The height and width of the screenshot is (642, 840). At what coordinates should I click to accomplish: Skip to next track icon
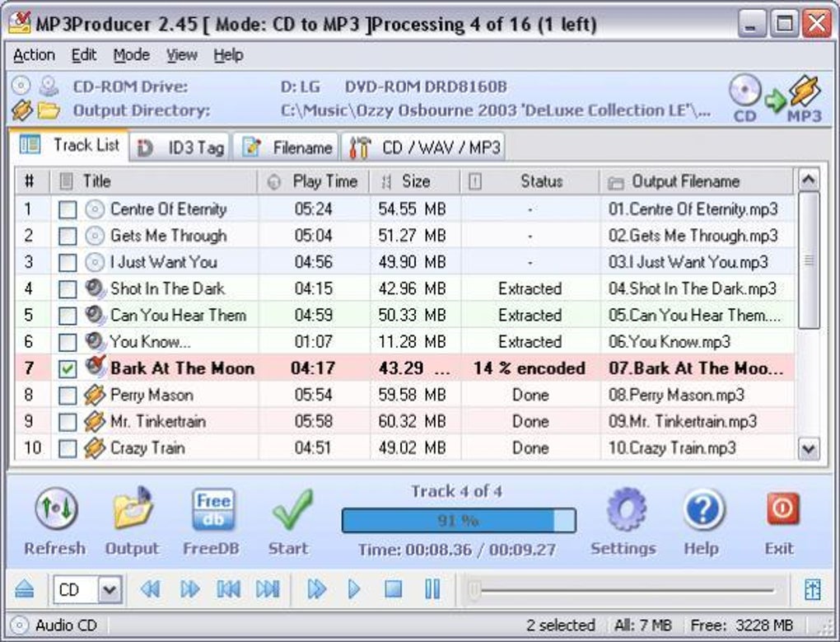pos(268,589)
